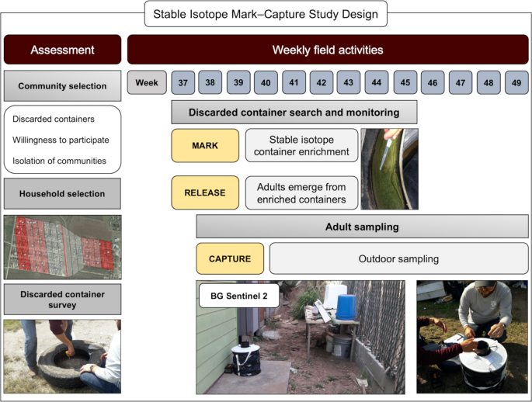Screen dimensions: 532x402
Task: Click the photo of men handling the trap
Action: (472, 336)
